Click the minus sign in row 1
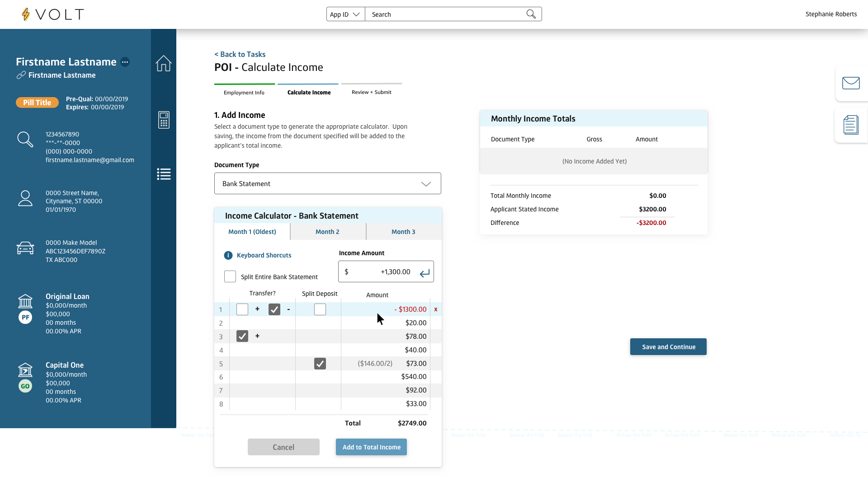The width and height of the screenshot is (868, 486). click(288, 309)
